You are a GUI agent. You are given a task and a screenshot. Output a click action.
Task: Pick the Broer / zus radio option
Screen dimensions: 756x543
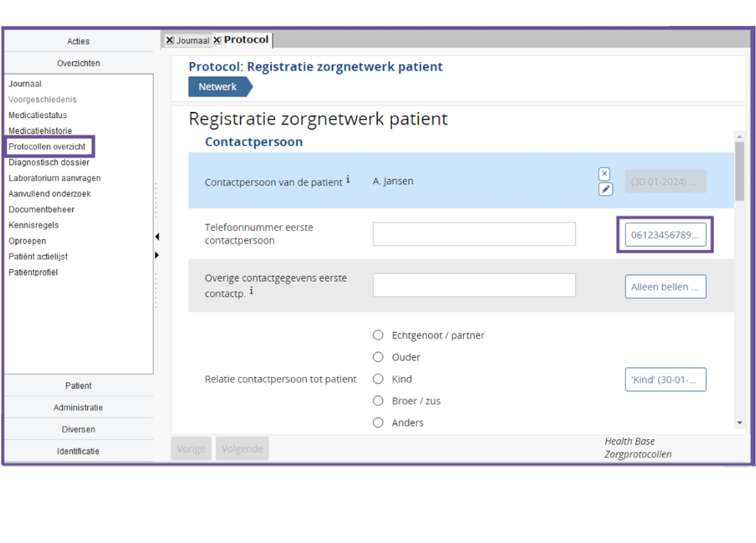378,401
